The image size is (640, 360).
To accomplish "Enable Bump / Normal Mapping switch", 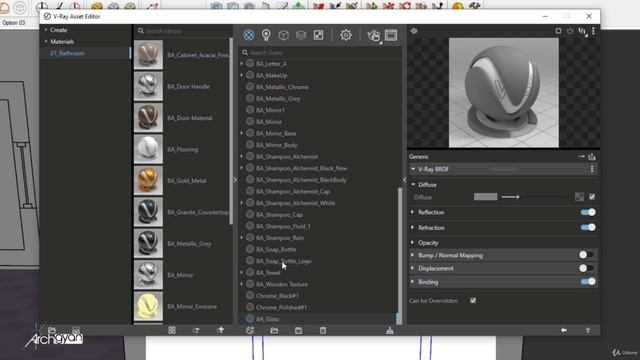I will 587,255.
